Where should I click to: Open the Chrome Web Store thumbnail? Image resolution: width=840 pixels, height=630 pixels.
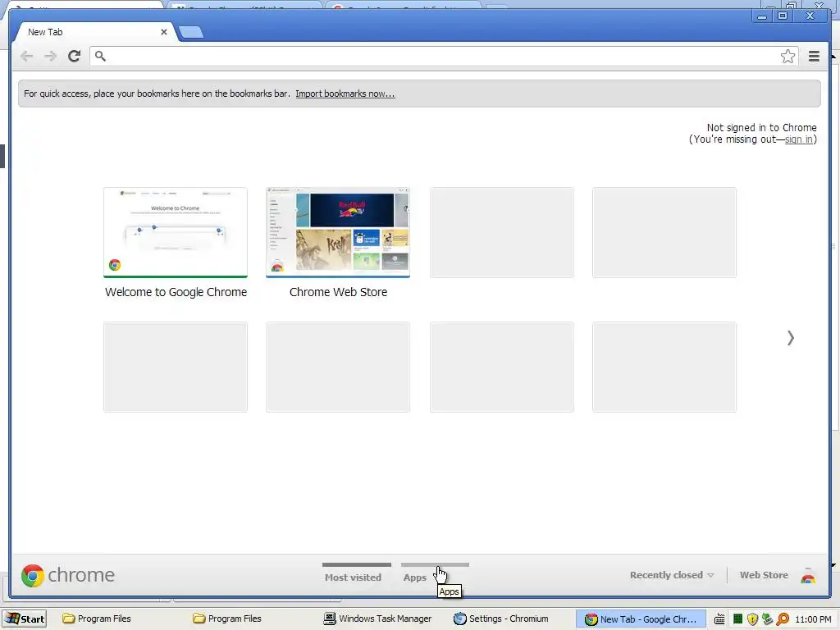tap(338, 232)
